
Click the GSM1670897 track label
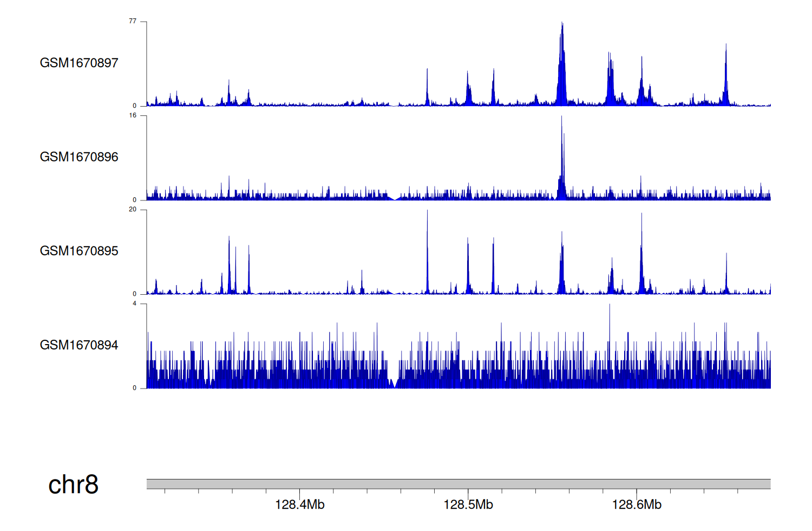(79, 63)
